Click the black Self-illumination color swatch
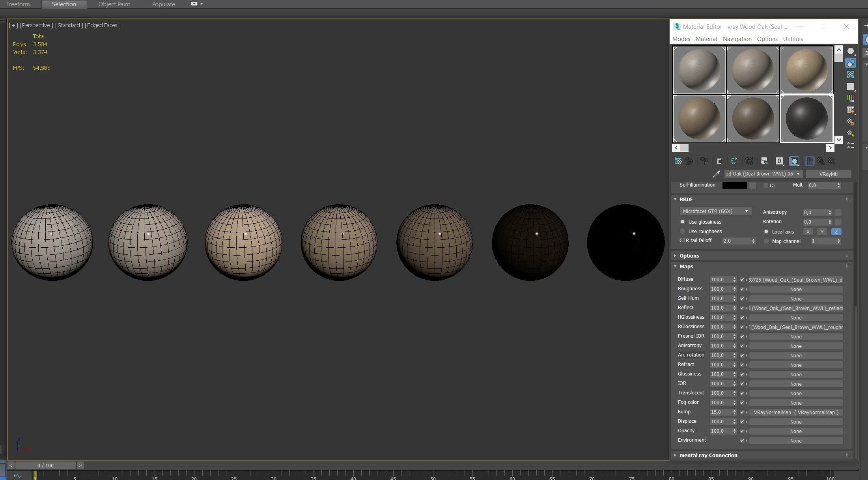Image resolution: width=868 pixels, height=480 pixels. pos(734,185)
